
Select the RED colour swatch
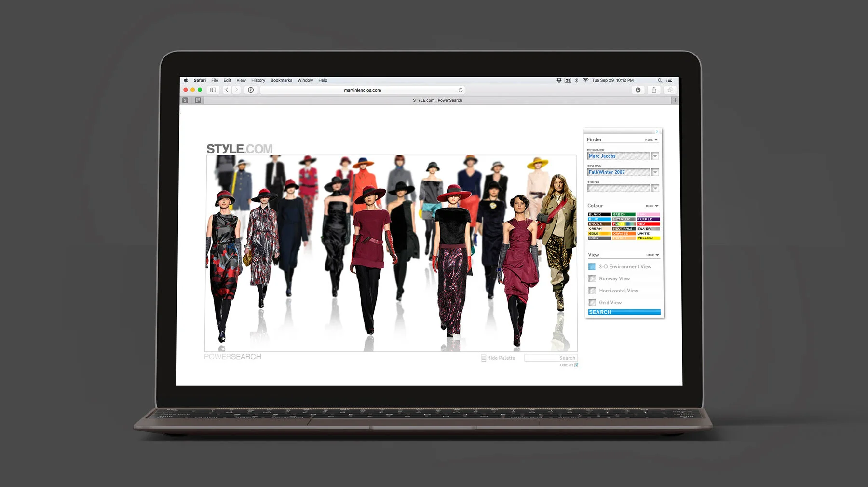(x=648, y=224)
